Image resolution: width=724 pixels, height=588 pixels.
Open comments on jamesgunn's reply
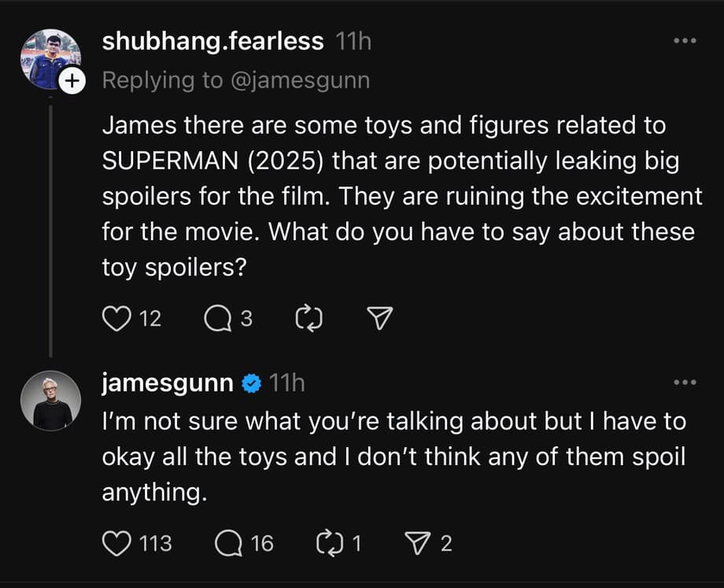pyautogui.click(x=227, y=543)
